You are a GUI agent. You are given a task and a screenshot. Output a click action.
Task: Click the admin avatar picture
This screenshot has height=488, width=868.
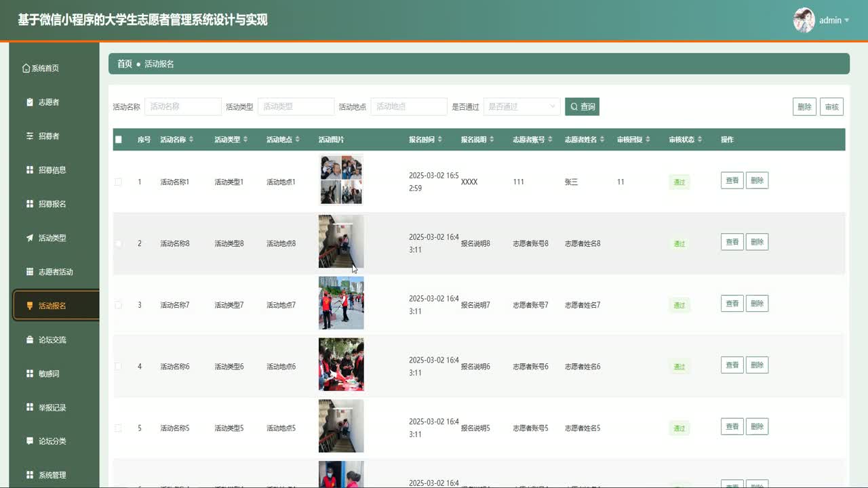pyautogui.click(x=804, y=20)
